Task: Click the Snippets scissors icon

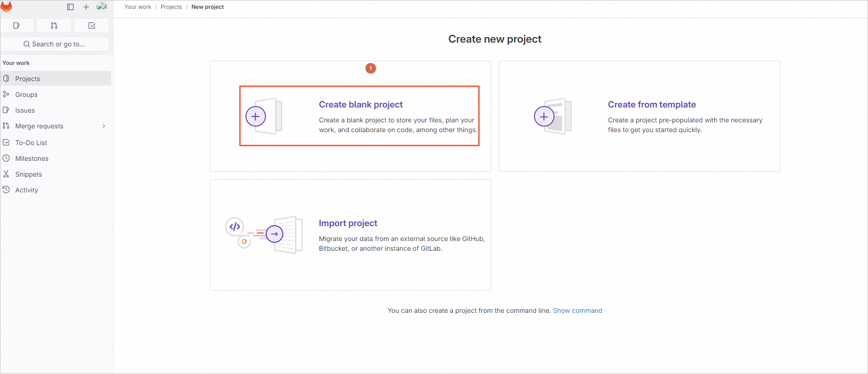Action: click(6, 174)
